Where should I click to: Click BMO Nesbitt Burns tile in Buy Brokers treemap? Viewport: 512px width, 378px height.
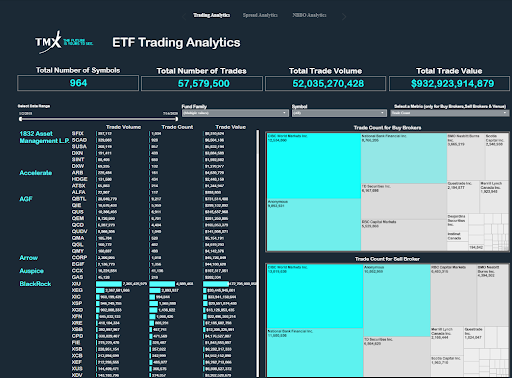(466, 157)
